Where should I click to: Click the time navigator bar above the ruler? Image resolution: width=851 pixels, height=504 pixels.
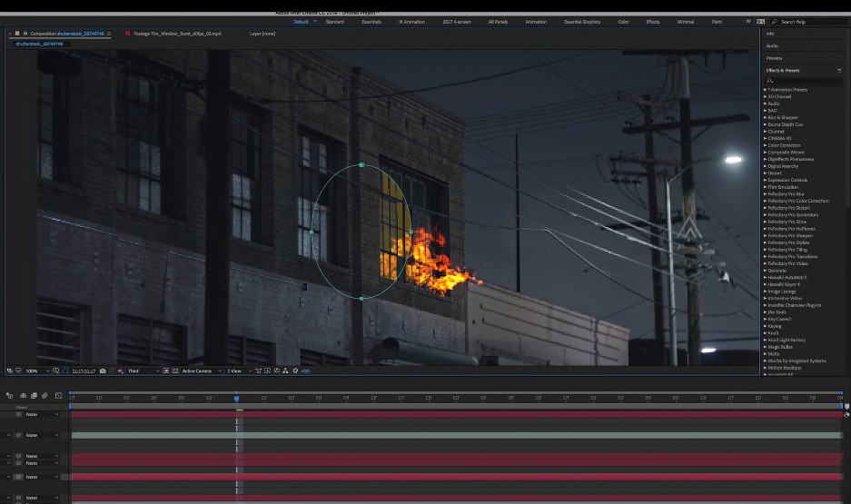coord(456,392)
